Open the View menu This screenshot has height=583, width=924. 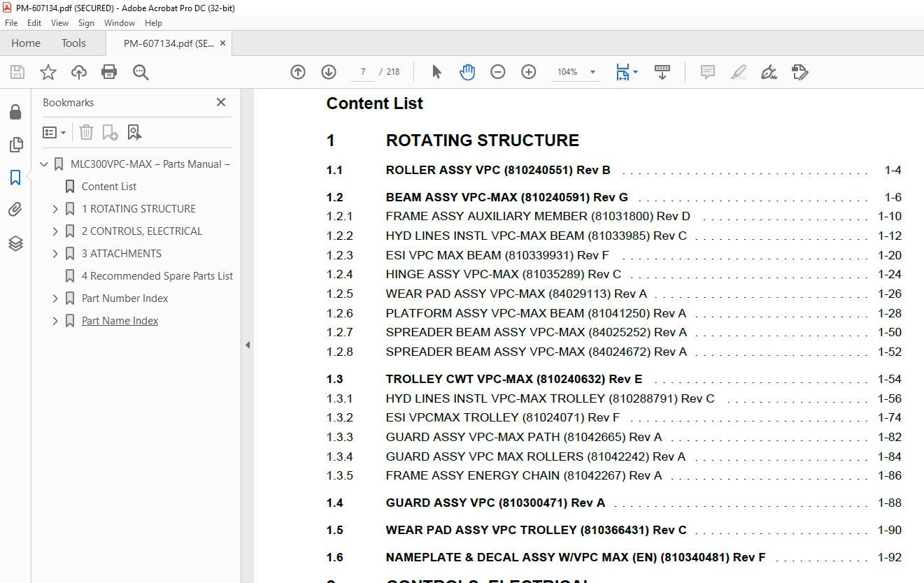60,23
